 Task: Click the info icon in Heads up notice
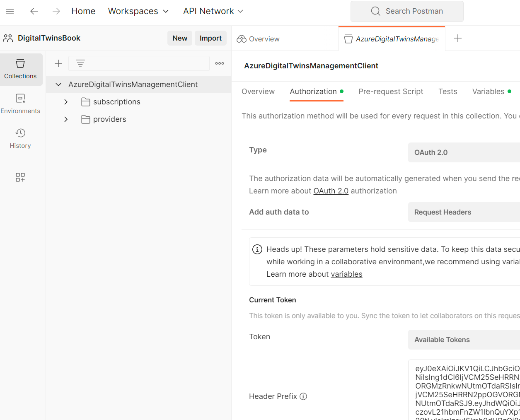pyautogui.click(x=257, y=249)
